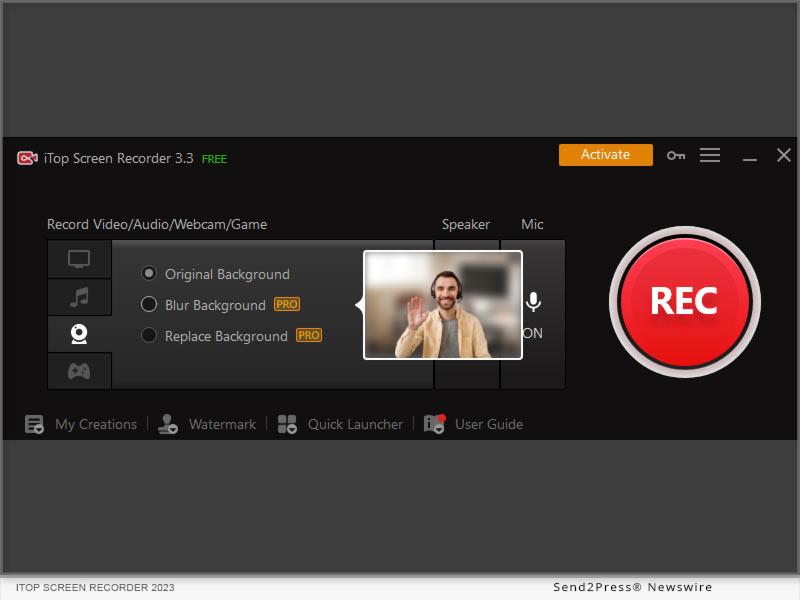Click the webcam preview thumbnail

(x=442, y=304)
